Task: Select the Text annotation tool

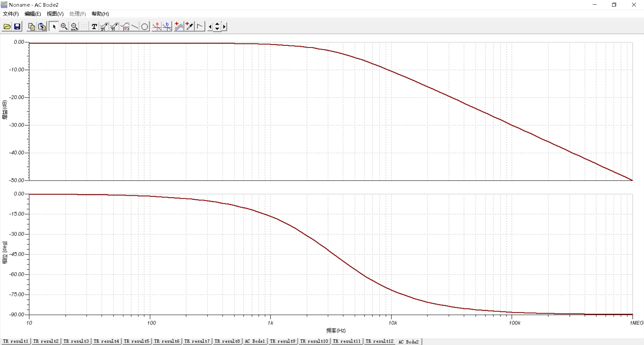Action: [x=94, y=27]
